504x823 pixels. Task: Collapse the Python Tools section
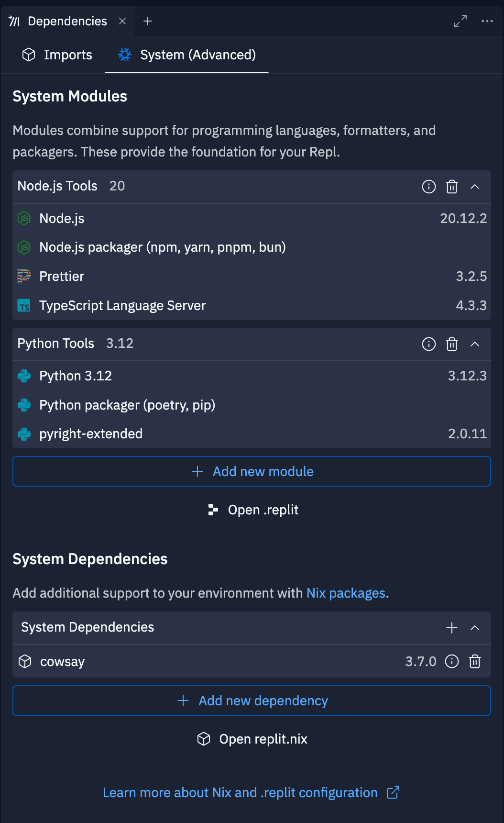[x=474, y=344]
